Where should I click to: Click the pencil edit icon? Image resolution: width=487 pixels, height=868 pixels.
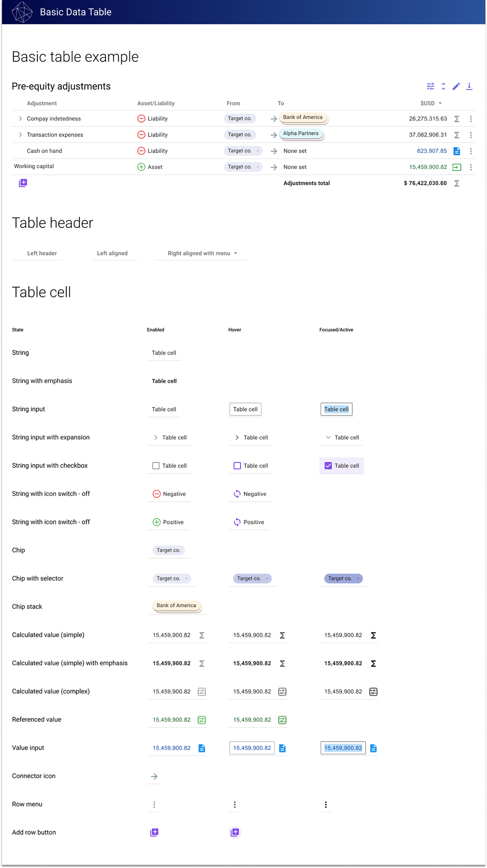point(456,86)
